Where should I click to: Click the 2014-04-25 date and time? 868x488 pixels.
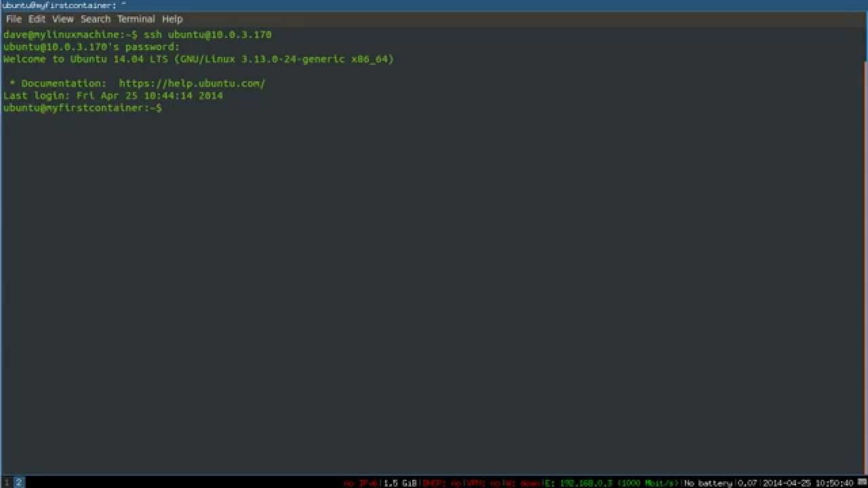point(808,483)
